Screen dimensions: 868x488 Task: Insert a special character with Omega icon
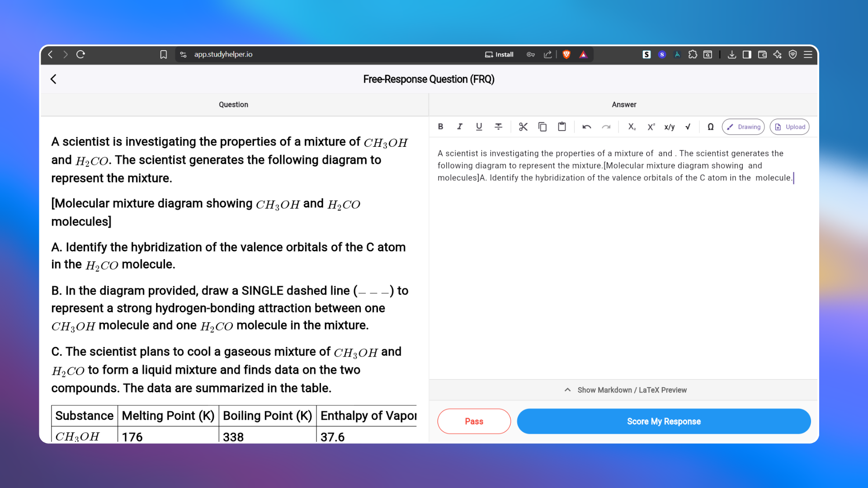(710, 127)
